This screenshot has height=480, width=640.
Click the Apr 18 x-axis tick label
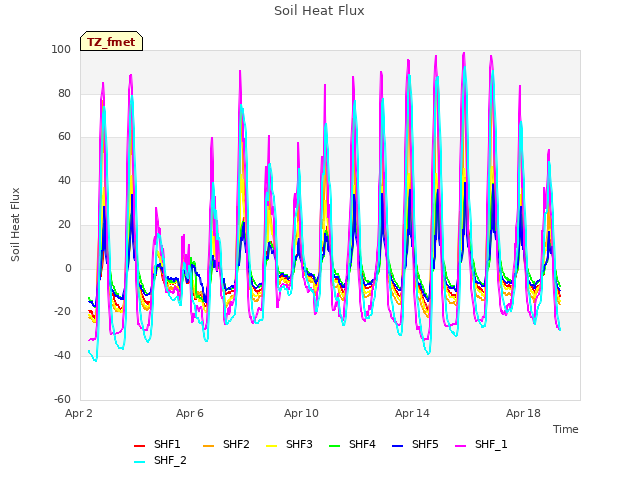pos(523,413)
